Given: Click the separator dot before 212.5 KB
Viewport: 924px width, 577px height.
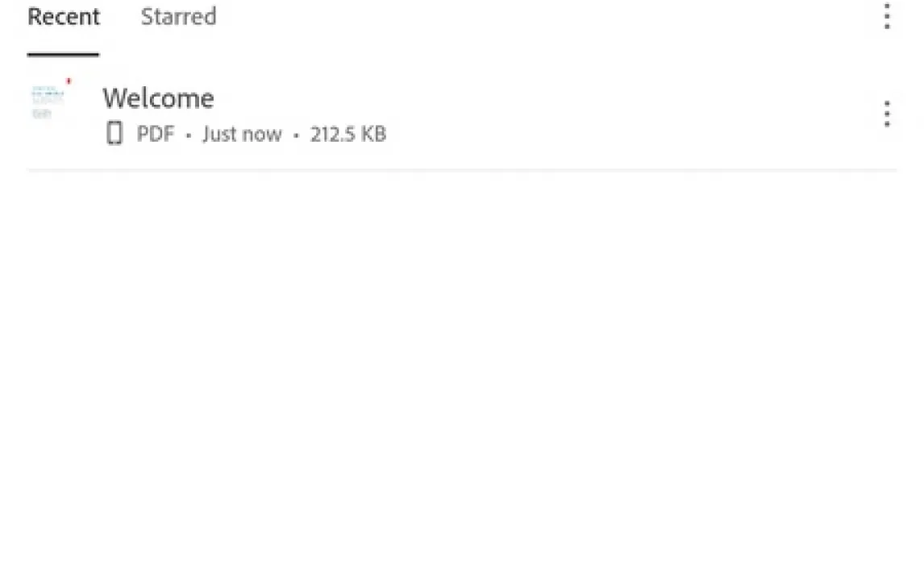Looking at the screenshot, I should (x=296, y=135).
